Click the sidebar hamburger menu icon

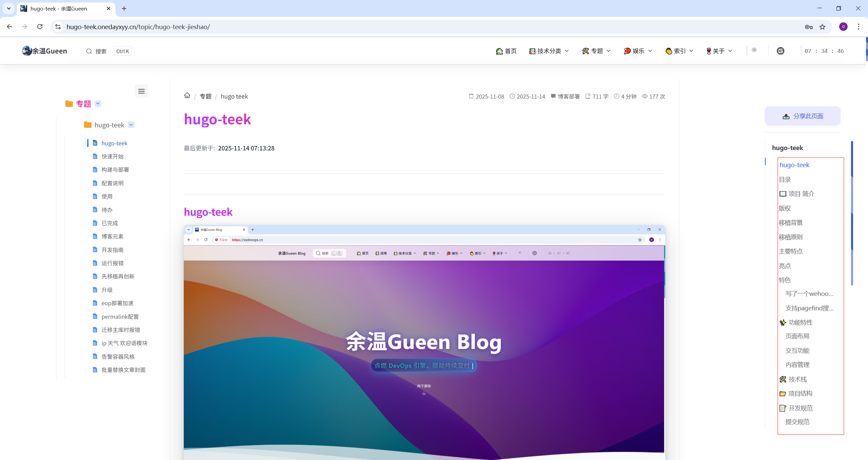coord(141,91)
